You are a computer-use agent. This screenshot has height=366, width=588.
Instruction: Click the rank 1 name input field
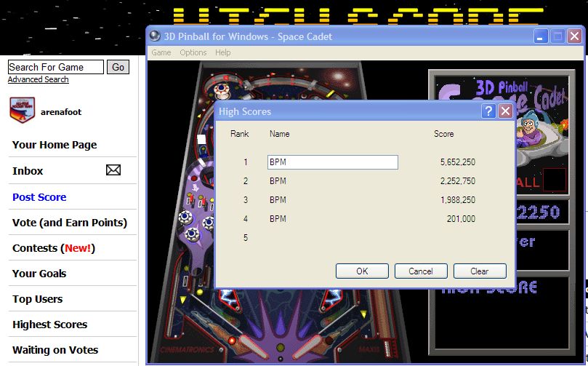click(333, 162)
